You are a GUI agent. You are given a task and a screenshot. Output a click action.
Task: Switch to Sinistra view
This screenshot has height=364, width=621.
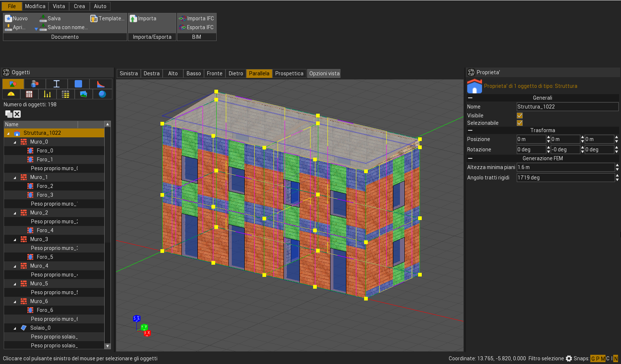click(129, 73)
